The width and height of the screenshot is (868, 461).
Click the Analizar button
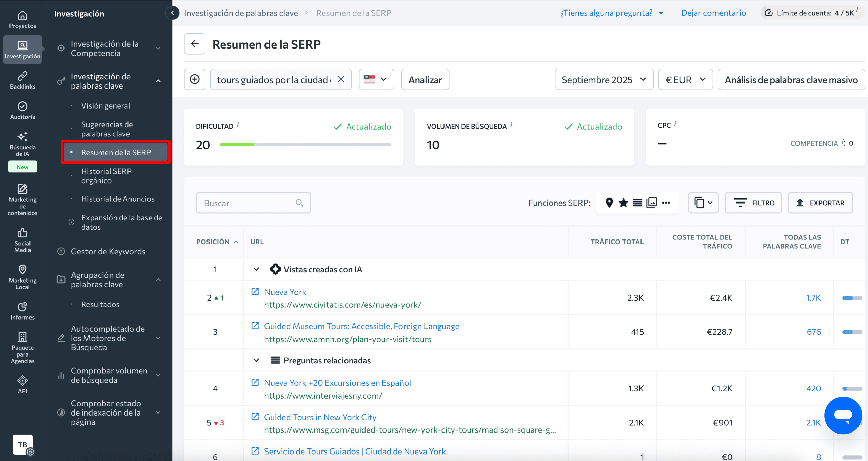point(425,80)
